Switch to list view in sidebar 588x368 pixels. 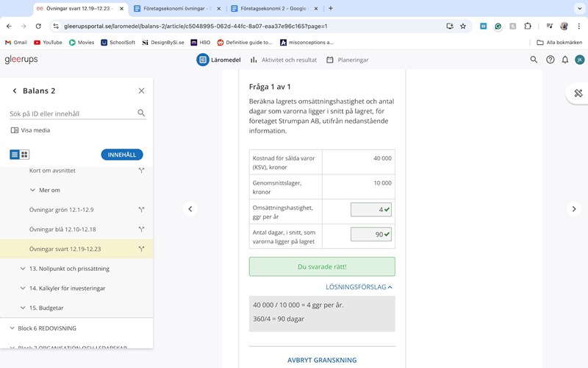coord(15,155)
